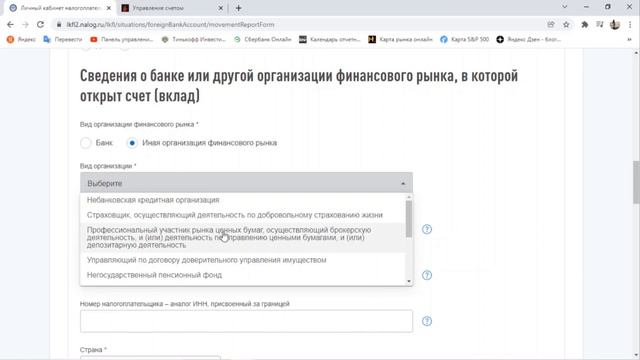
Task: Click the Номер налогоплательщика input field
Action: click(x=246, y=321)
